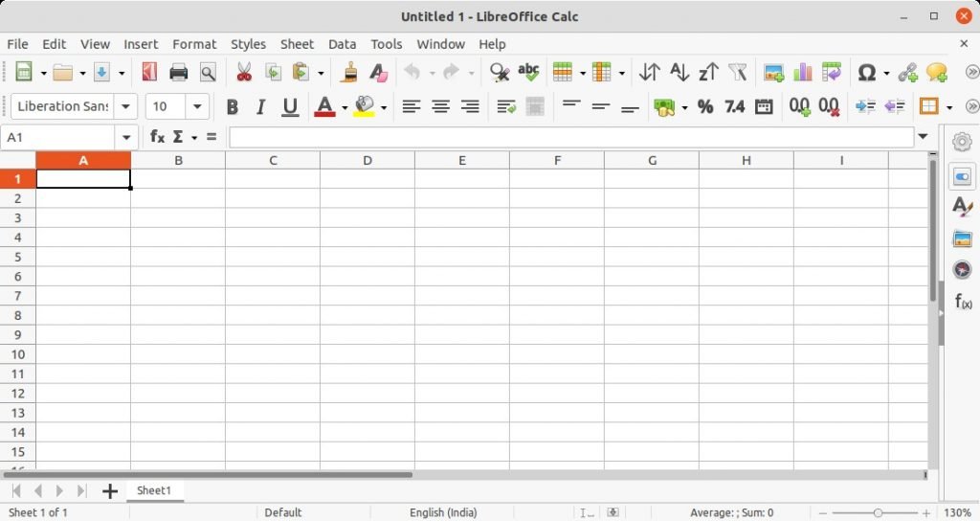Open the Format menu
Screen dimensions: 980x521
194,44
